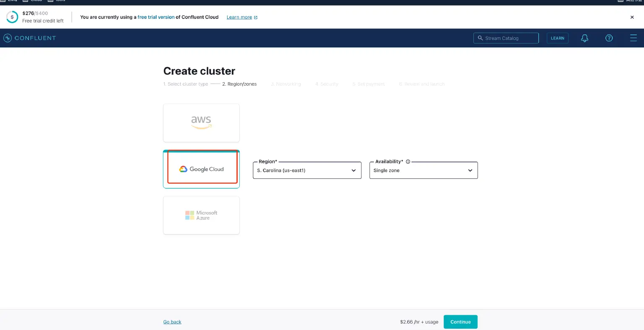Keep Google Cloud selected as provider
The width and height of the screenshot is (644, 330).
[x=201, y=169]
